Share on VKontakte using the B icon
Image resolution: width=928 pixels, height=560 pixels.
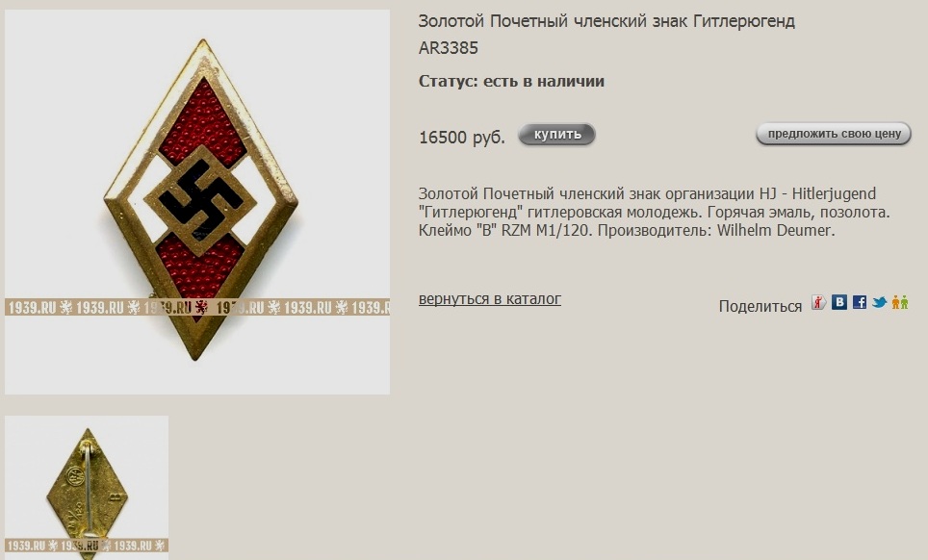838,302
